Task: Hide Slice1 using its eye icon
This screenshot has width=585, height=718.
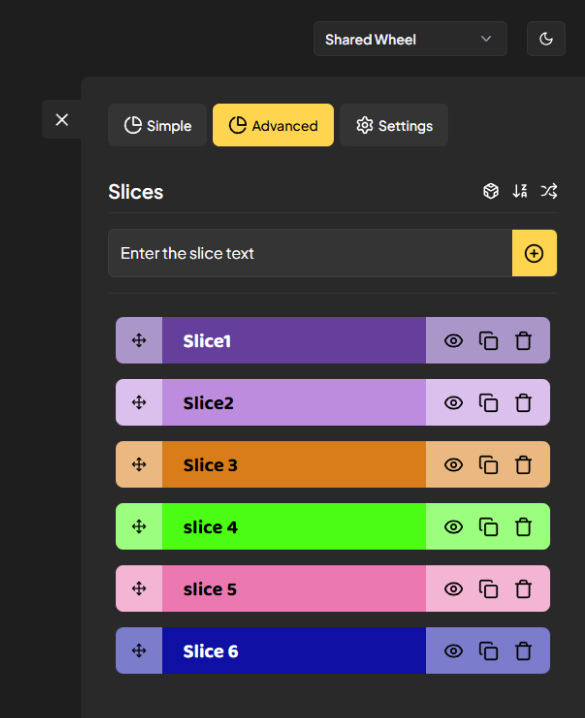Action: click(x=454, y=341)
